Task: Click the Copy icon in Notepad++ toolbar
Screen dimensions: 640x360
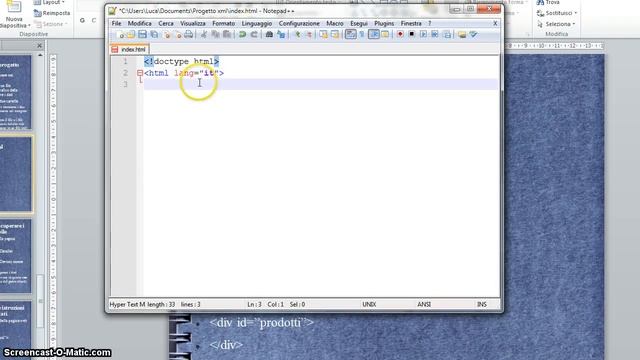Action: (215, 35)
